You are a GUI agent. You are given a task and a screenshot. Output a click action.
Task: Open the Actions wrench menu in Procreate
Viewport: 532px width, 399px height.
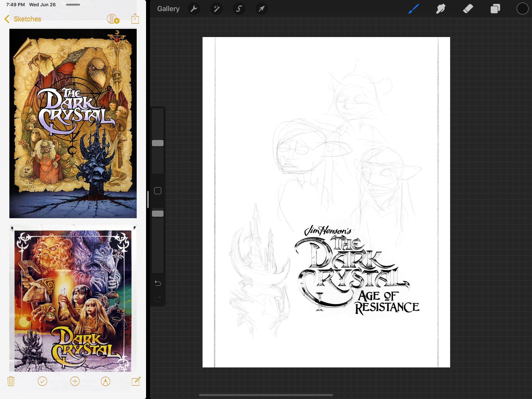194,9
